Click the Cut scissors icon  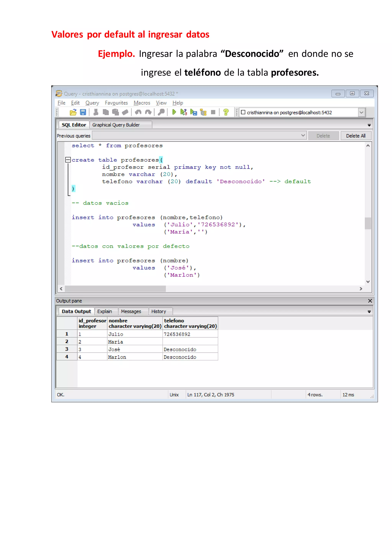(96, 112)
